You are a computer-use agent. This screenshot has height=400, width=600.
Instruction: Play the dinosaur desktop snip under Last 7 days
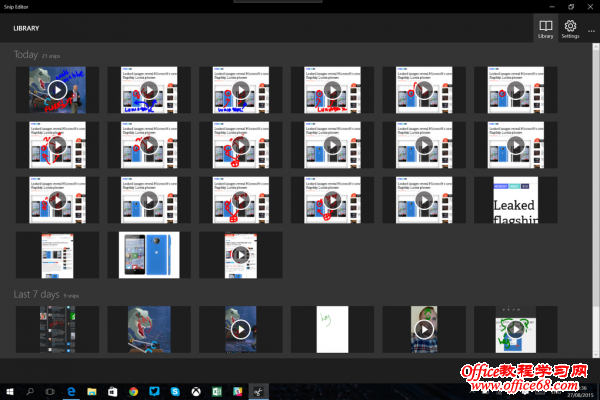click(241, 329)
